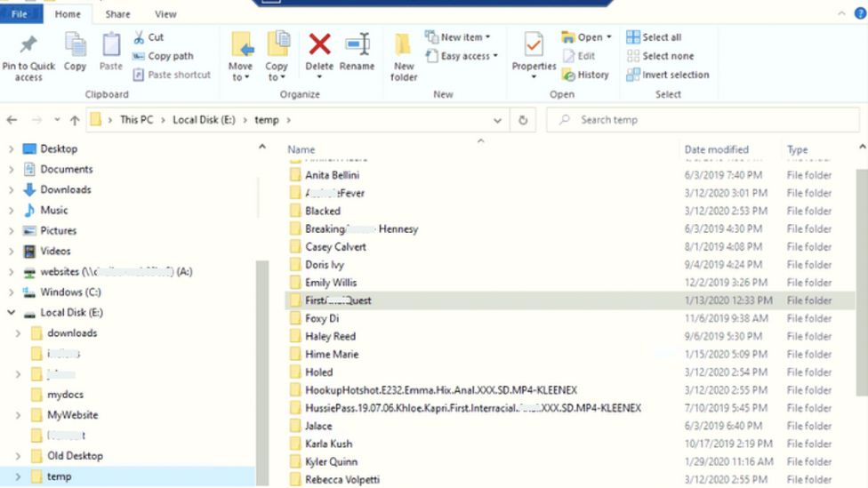This screenshot has width=868, height=488.
Task: Collapse the Local Disk (E:) node
Action: click(11, 313)
